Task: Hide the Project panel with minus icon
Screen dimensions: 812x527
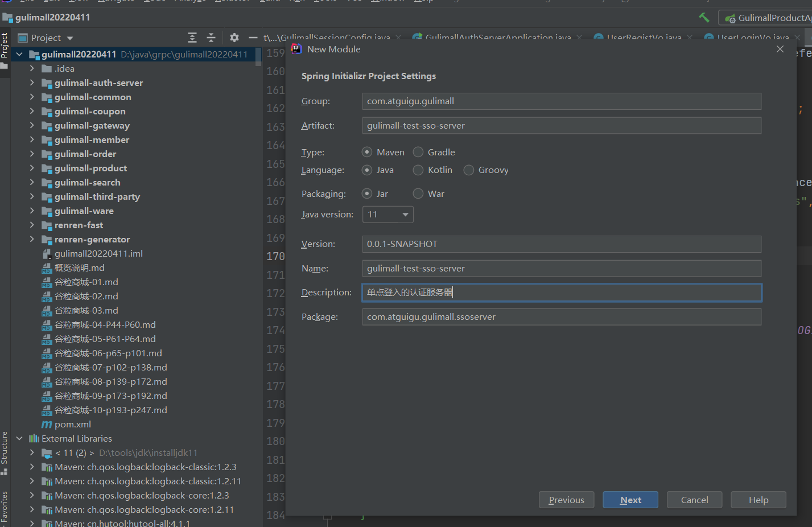Action: [x=253, y=38]
